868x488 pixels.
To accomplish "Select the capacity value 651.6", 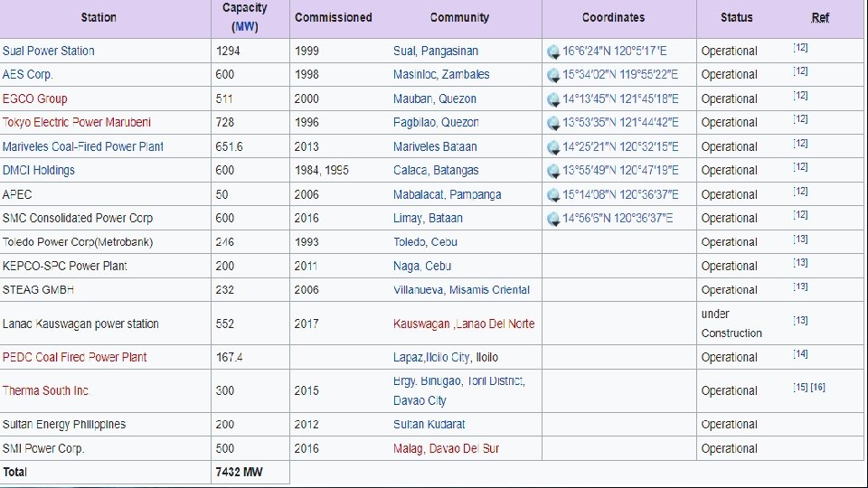I will click(x=229, y=146).
